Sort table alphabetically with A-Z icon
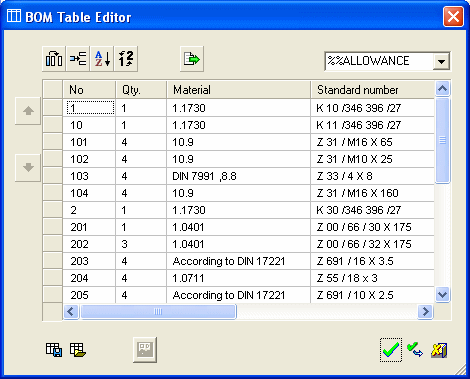Image resolution: width=470 pixels, height=379 pixels. [102, 59]
